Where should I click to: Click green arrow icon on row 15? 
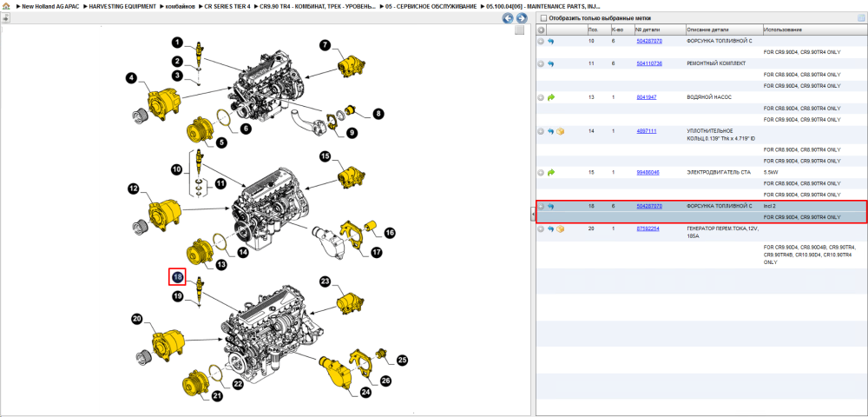[x=551, y=173]
